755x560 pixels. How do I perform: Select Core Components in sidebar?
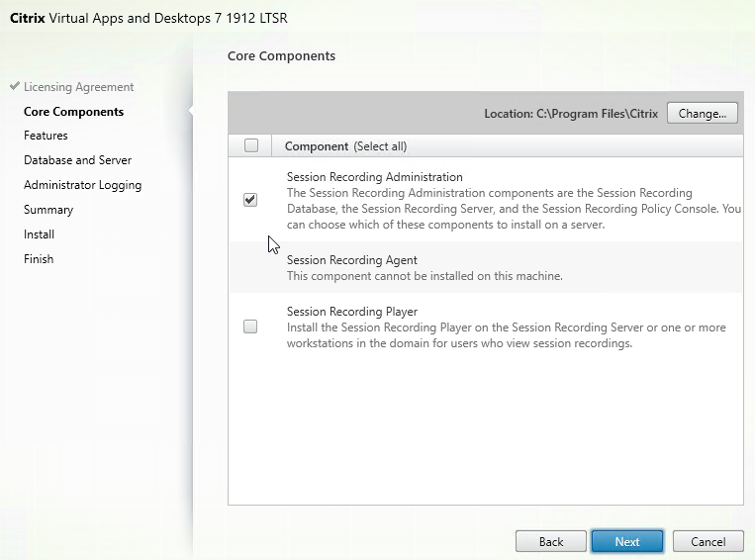click(x=73, y=112)
